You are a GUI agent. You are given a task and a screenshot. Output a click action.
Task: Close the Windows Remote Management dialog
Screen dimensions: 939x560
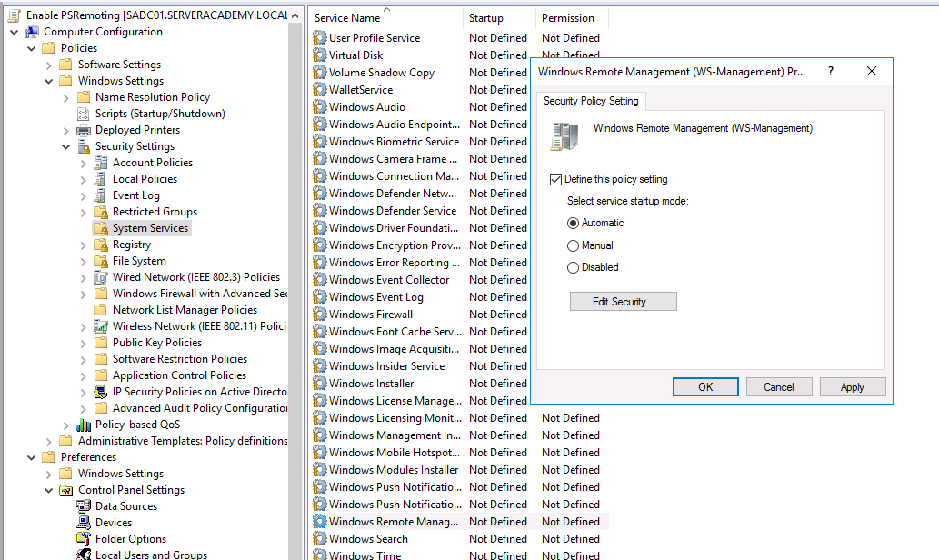872,71
